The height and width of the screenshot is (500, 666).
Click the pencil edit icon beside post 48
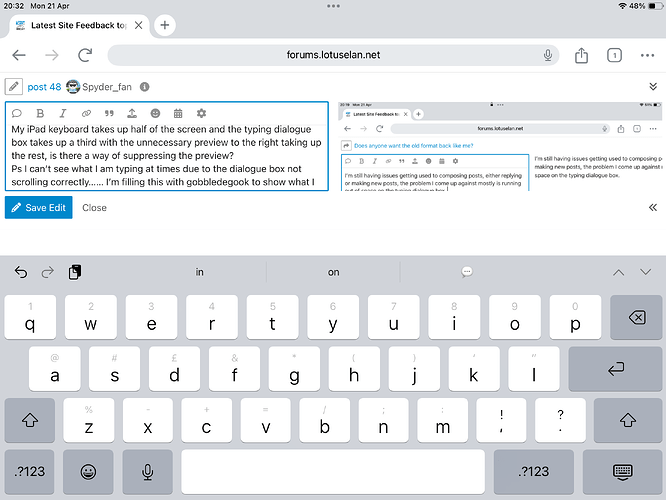pyautogui.click(x=14, y=87)
